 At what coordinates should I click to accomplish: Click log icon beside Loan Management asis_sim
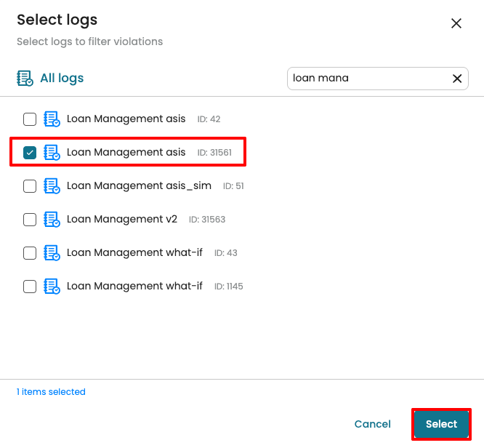52,186
